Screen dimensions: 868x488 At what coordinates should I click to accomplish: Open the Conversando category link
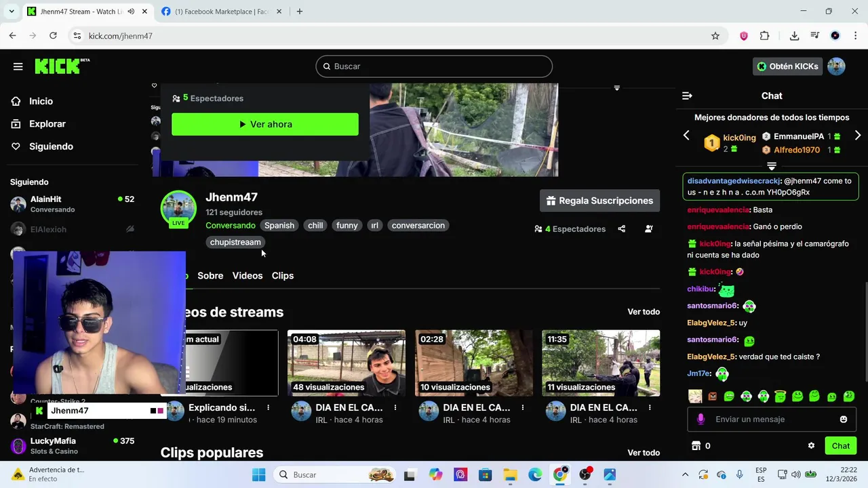[231, 226]
